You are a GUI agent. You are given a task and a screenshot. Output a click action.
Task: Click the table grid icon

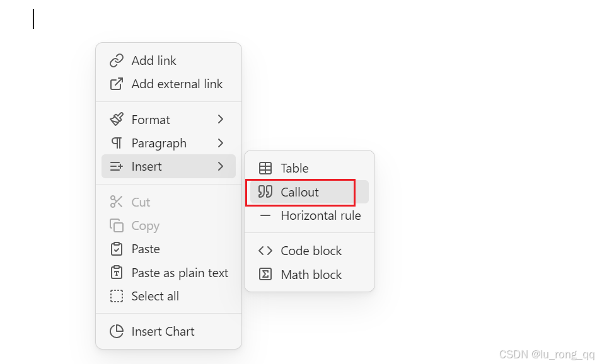tap(265, 168)
